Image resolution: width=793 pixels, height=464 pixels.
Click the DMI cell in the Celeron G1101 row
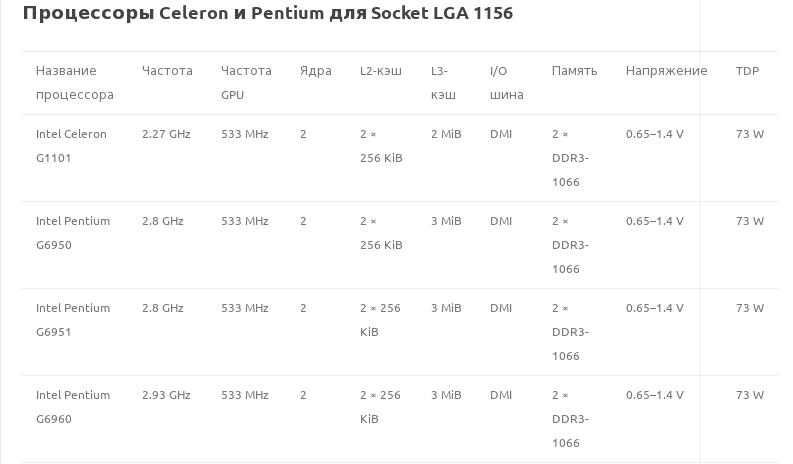click(501, 134)
